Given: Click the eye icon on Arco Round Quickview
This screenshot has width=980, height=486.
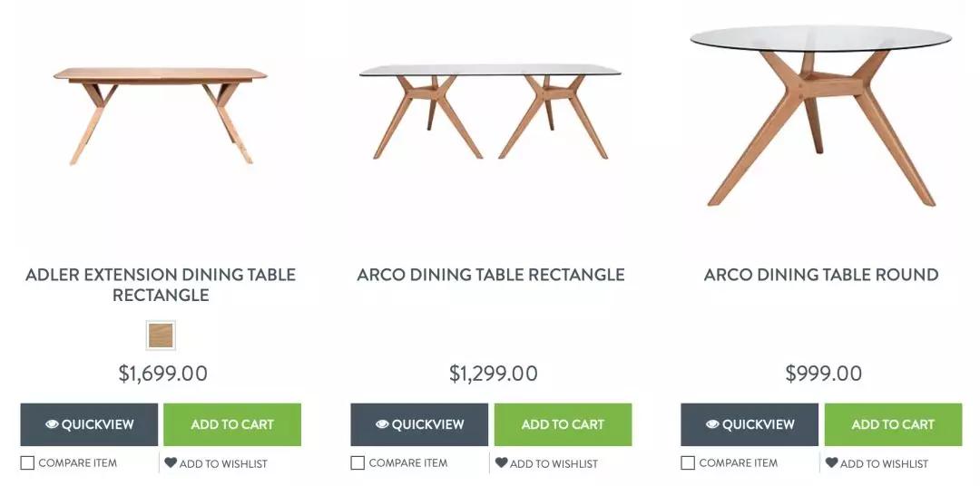Looking at the screenshot, I should 712,424.
